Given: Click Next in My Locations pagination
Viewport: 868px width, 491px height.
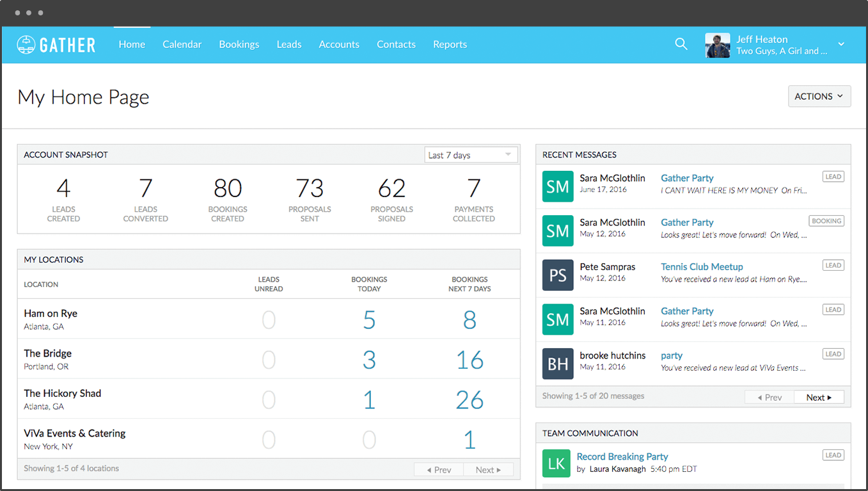Looking at the screenshot, I should 488,470.
